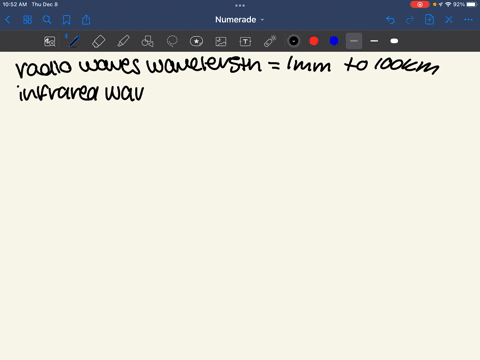Undo the last stroke

click(390, 20)
